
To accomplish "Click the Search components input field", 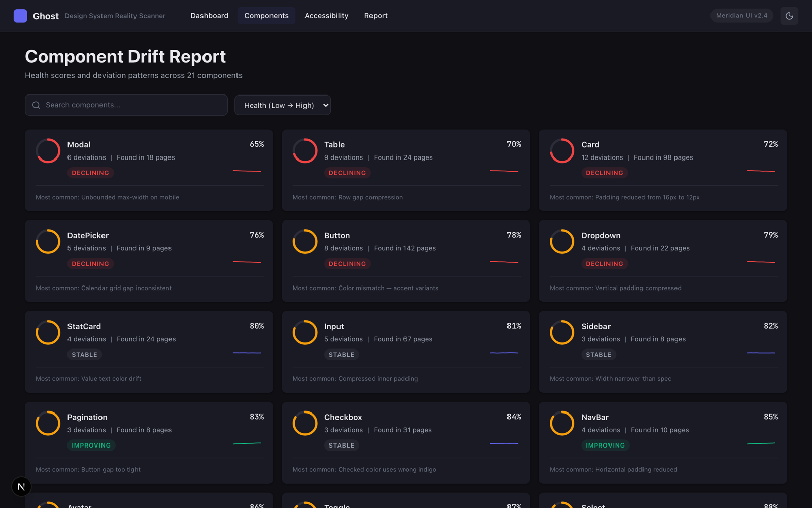I will [126, 105].
